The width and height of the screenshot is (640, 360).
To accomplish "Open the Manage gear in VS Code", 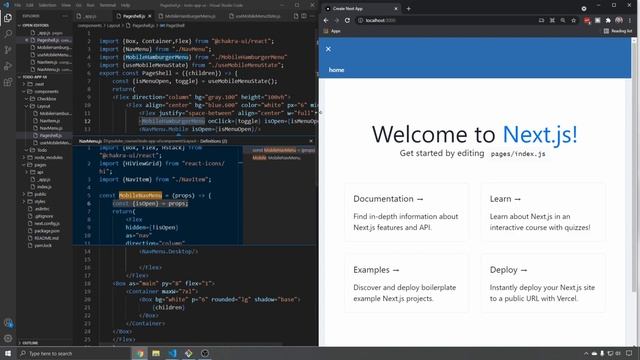I will (8, 338).
